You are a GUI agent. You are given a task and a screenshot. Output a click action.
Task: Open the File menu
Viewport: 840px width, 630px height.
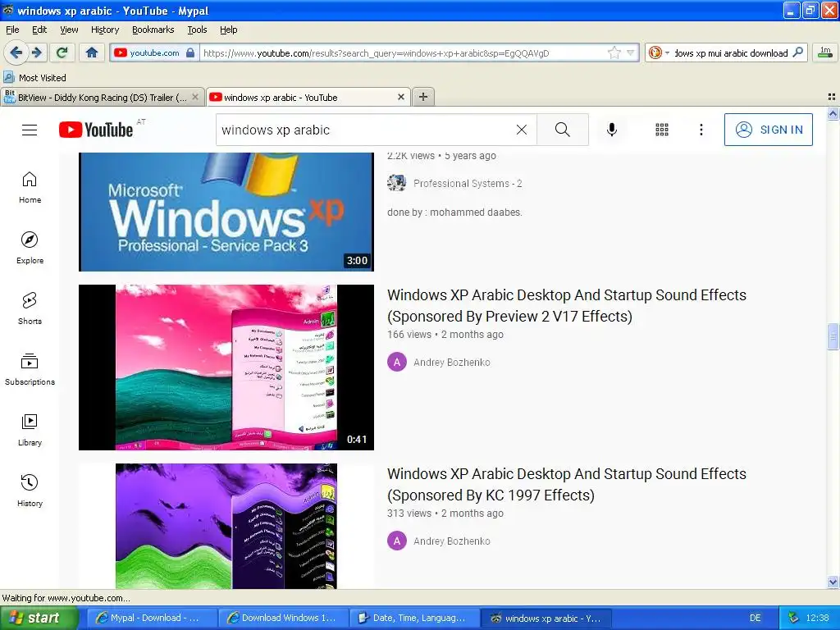pyautogui.click(x=12, y=30)
